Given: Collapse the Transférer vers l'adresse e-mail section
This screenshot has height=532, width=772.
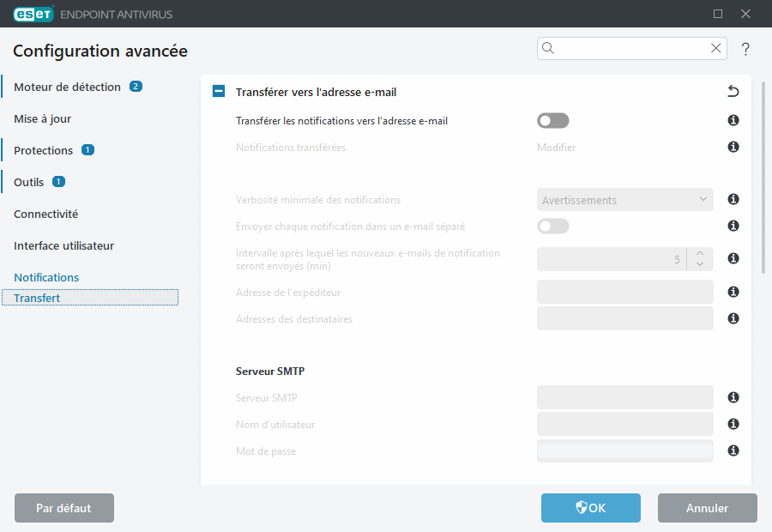Looking at the screenshot, I should [x=218, y=91].
